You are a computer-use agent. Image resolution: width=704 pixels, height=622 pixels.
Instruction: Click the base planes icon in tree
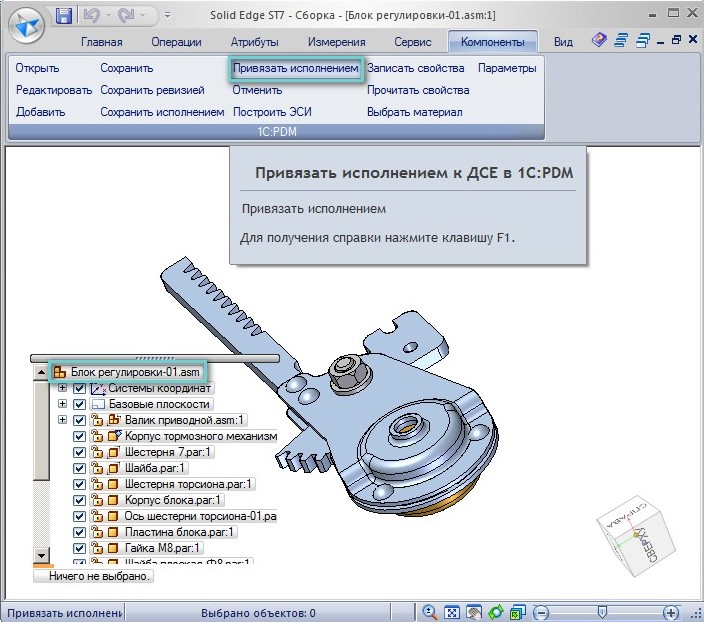pyautogui.click(x=97, y=404)
